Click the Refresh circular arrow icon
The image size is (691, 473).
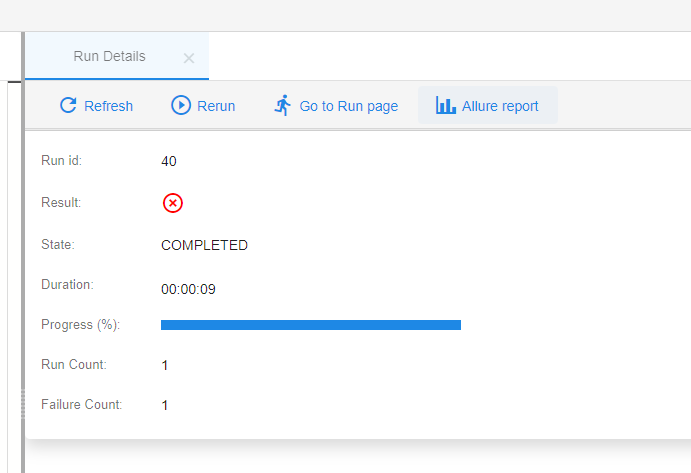pos(68,105)
